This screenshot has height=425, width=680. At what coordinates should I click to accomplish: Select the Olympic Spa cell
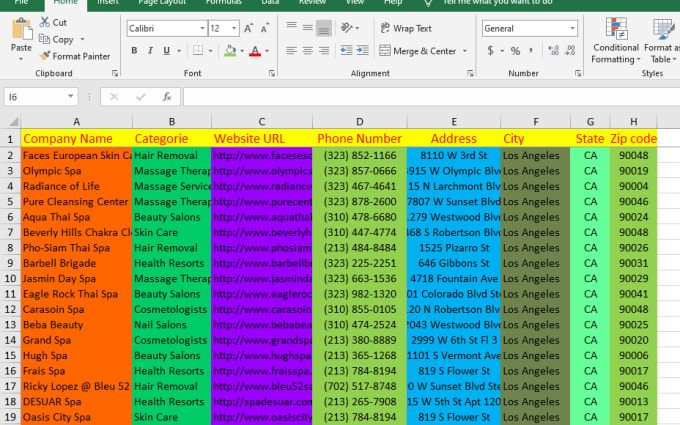pyautogui.click(x=76, y=171)
